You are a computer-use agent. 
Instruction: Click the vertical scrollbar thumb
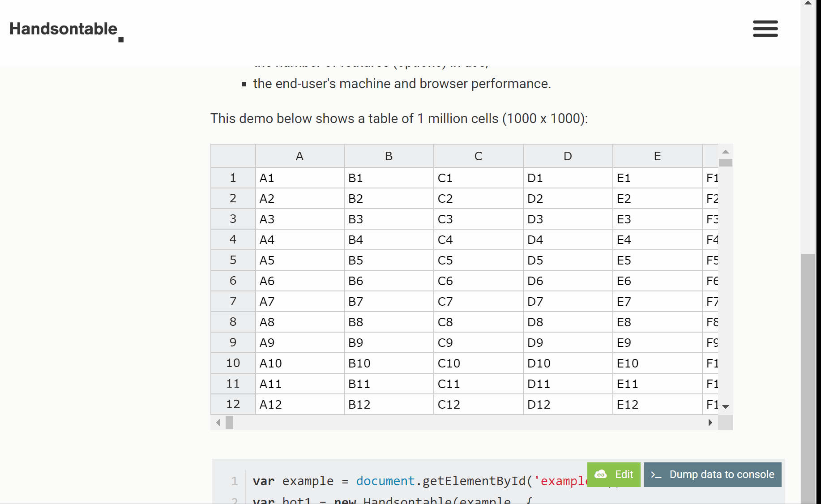(x=726, y=162)
